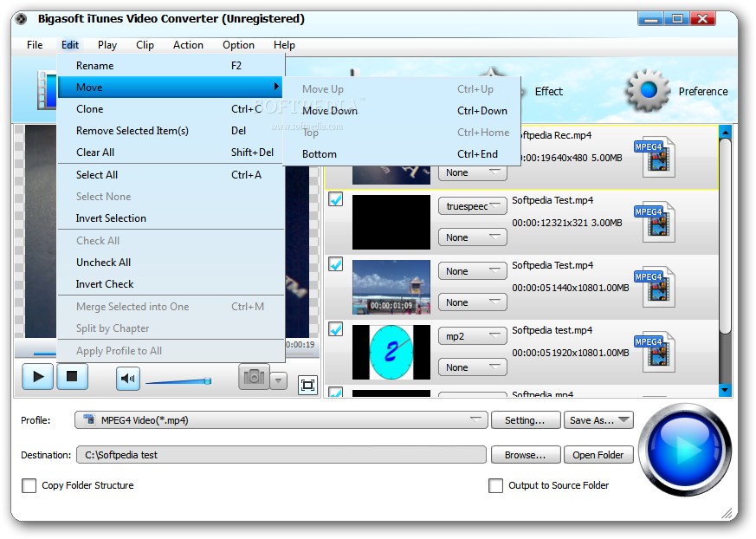Open the File menu

pos(35,45)
